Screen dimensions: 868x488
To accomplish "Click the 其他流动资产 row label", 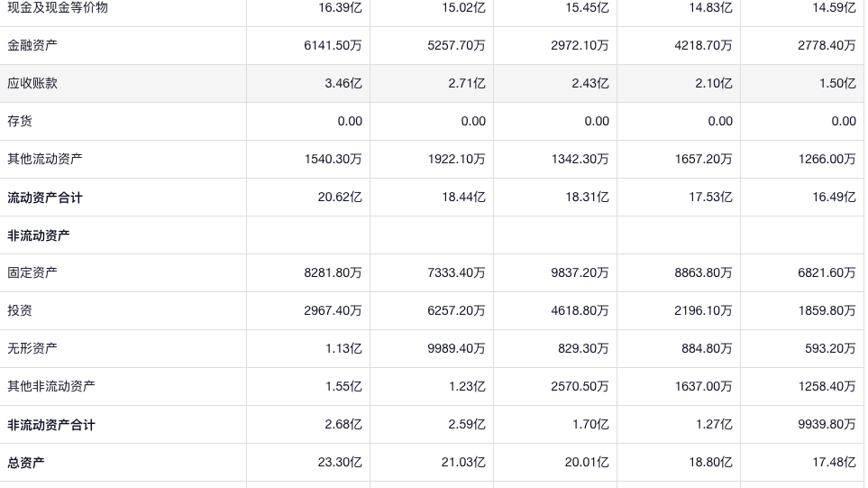I will pyautogui.click(x=45, y=159).
